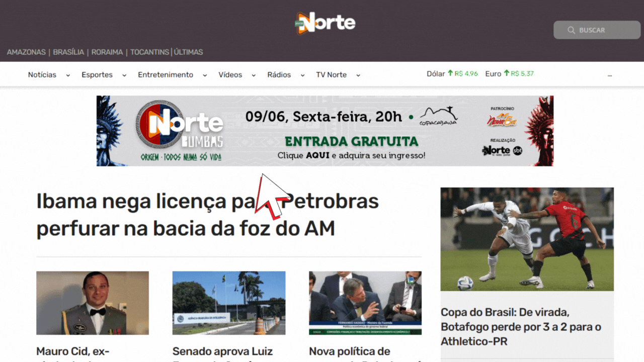
Task: Click the Norte Bumbás event banner
Action: point(325,131)
